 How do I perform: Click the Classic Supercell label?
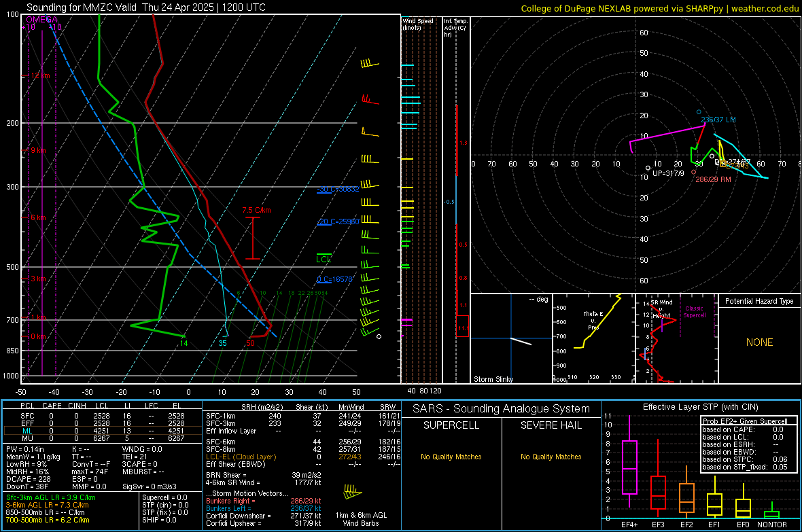tap(695, 312)
